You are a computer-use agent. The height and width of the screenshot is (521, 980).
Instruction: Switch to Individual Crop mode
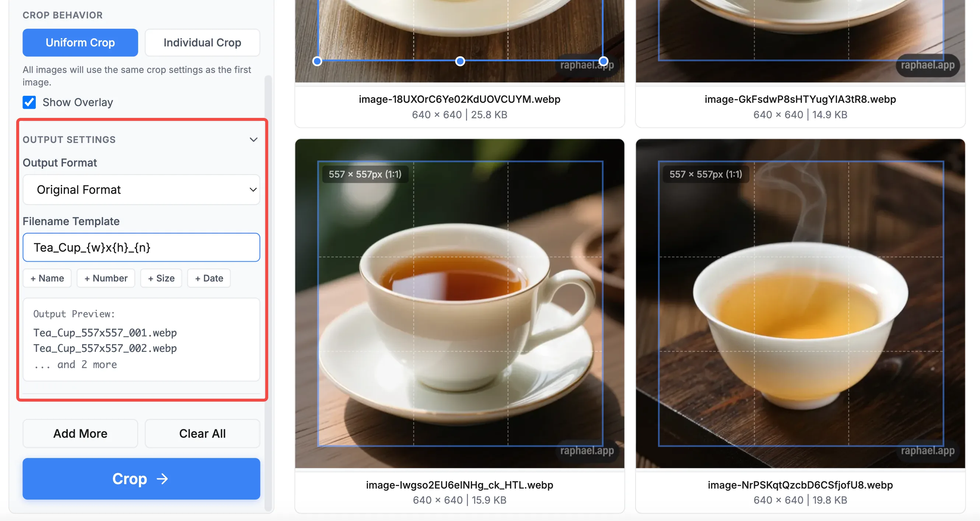(x=202, y=42)
